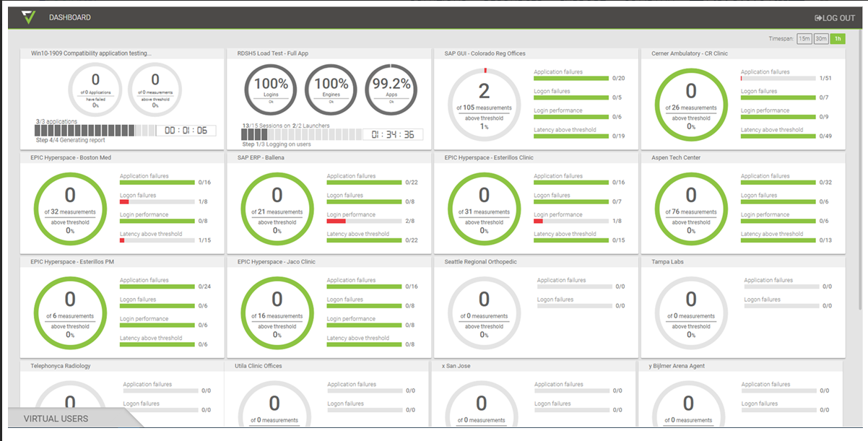868x441 pixels.
Task: Click the "0/49" Latency above threshold value
Action: (x=825, y=136)
